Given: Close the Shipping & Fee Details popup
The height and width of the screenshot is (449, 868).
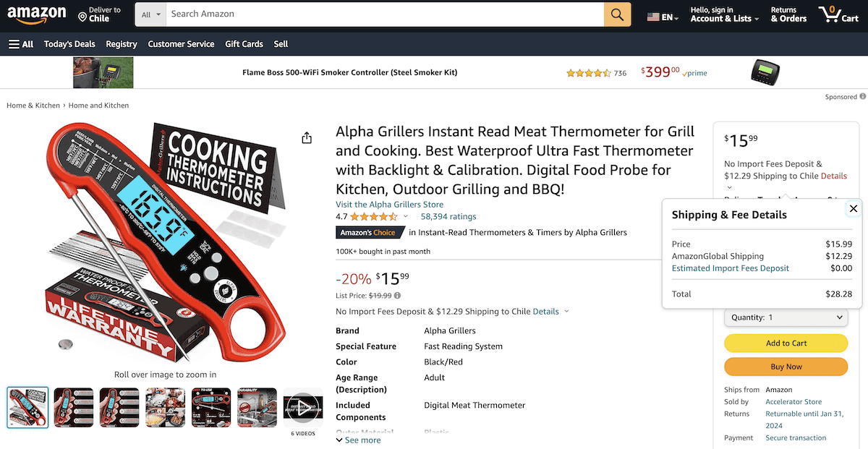Looking at the screenshot, I should coord(853,208).
